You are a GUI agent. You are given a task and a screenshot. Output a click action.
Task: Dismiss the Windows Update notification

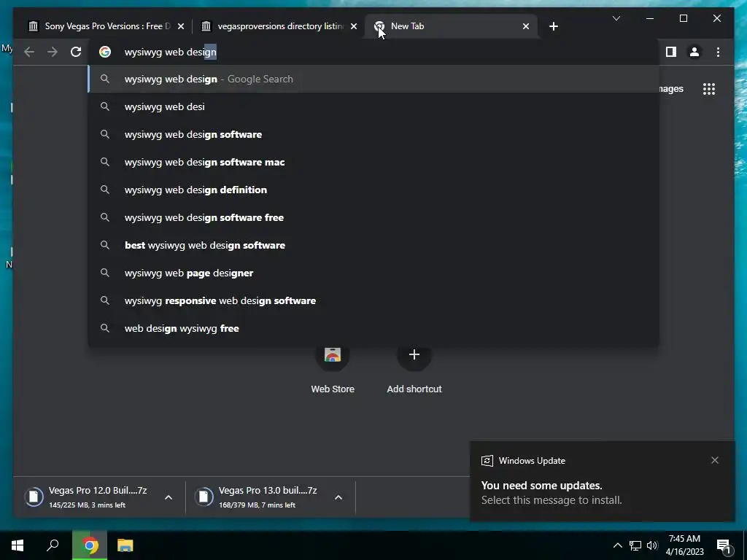(x=715, y=460)
